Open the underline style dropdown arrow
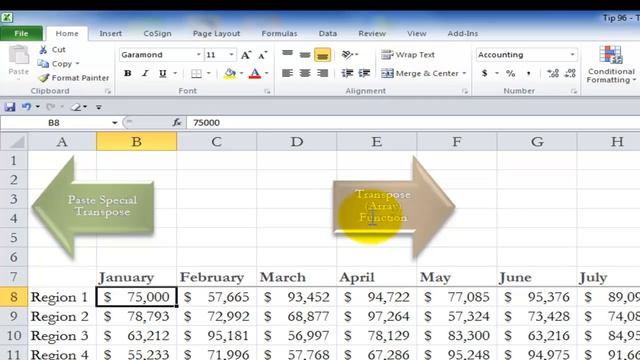This screenshot has height=360, width=640. [x=175, y=73]
